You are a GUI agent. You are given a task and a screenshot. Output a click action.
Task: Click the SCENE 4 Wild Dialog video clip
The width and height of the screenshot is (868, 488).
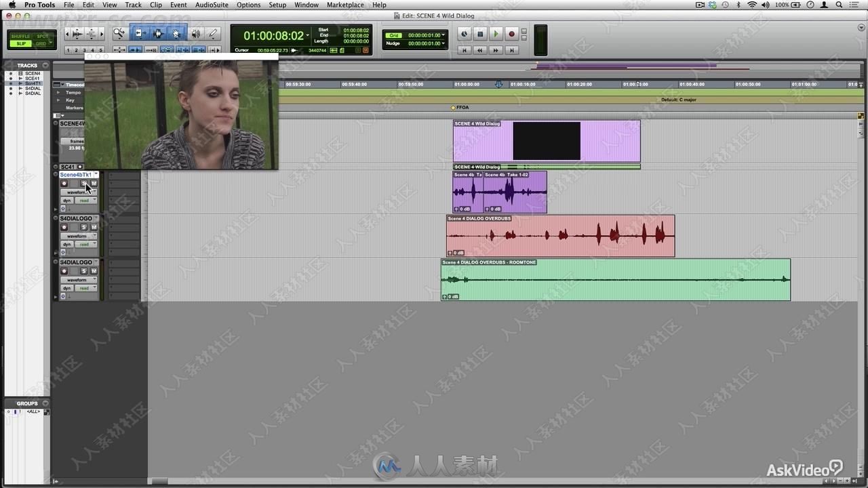pos(547,141)
